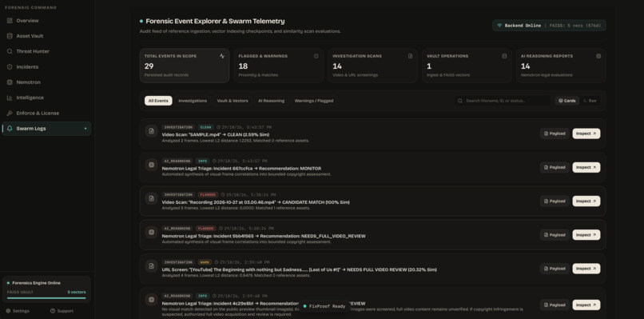Click the FixProof Ready status pill
This screenshot has height=319, width=644.
coord(324,306)
